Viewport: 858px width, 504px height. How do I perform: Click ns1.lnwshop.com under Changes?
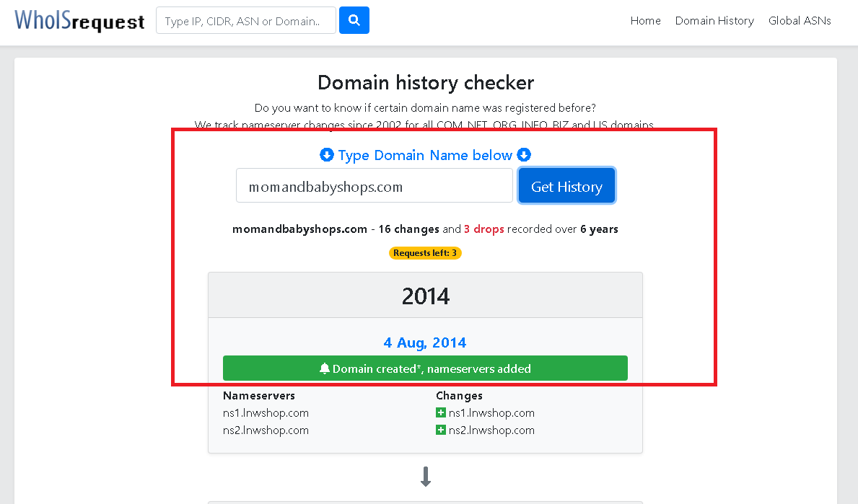[x=491, y=412]
